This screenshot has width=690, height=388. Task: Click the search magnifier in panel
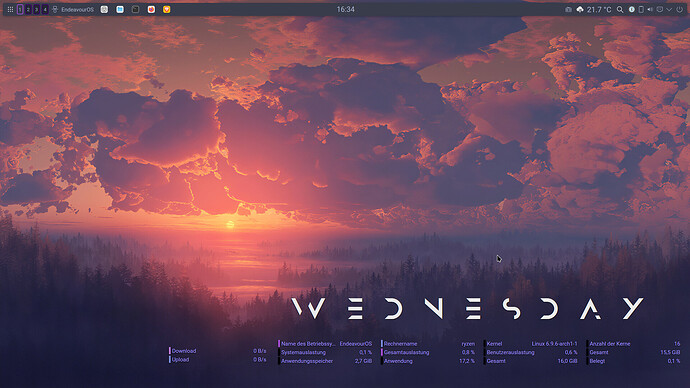(x=620, y=9)
